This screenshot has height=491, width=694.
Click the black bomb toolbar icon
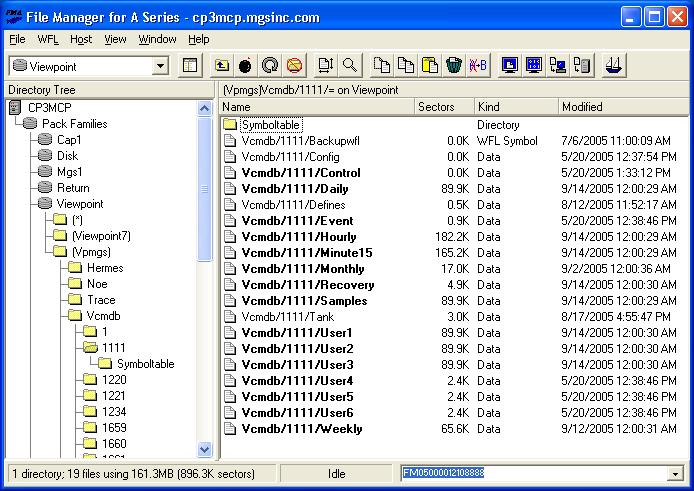[x=245, y=66]
